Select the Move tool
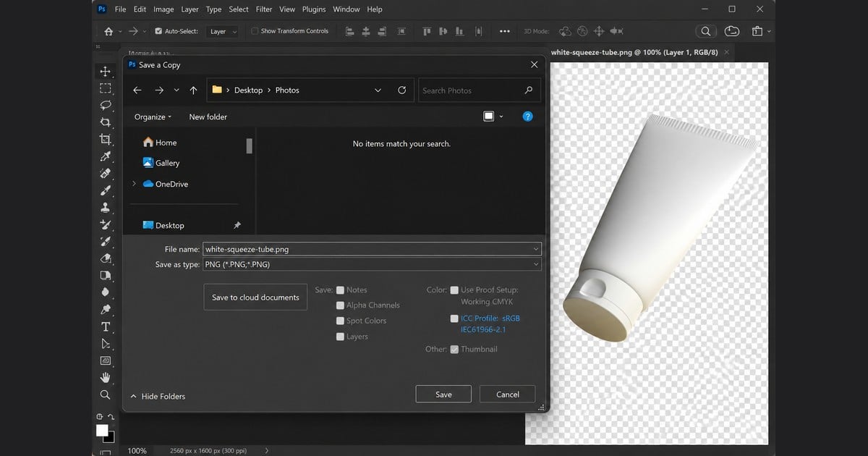 105,71
